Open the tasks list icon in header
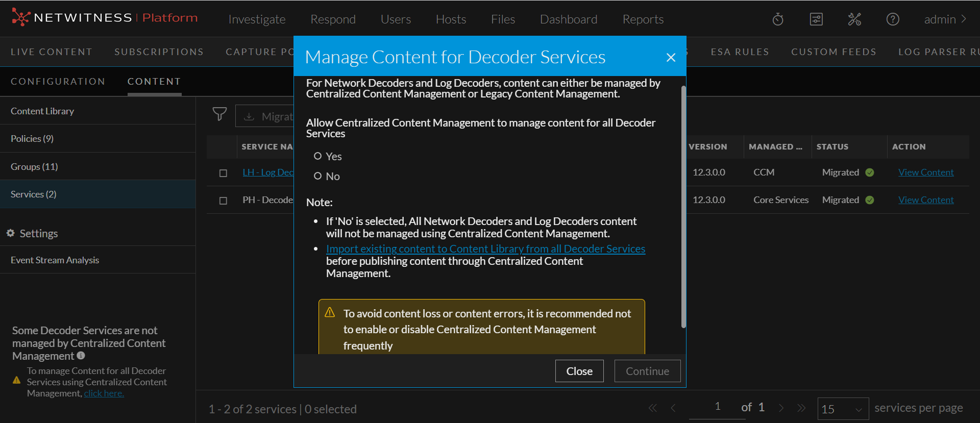The image size is (980, 423). coord(816,19)
